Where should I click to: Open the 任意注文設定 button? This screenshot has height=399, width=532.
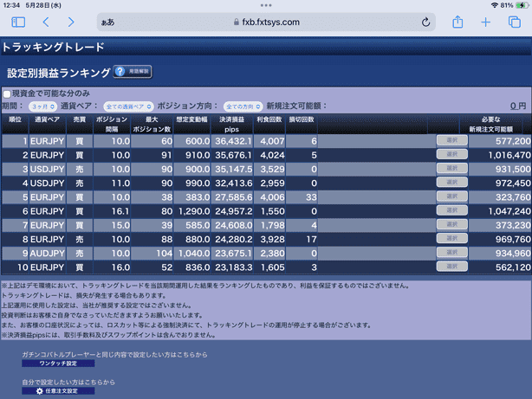58,391
